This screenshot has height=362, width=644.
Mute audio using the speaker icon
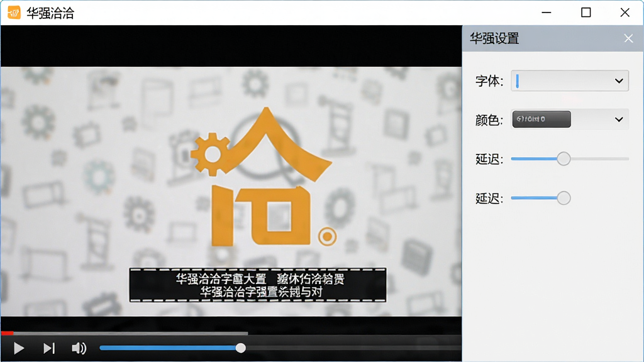[79, 348]
